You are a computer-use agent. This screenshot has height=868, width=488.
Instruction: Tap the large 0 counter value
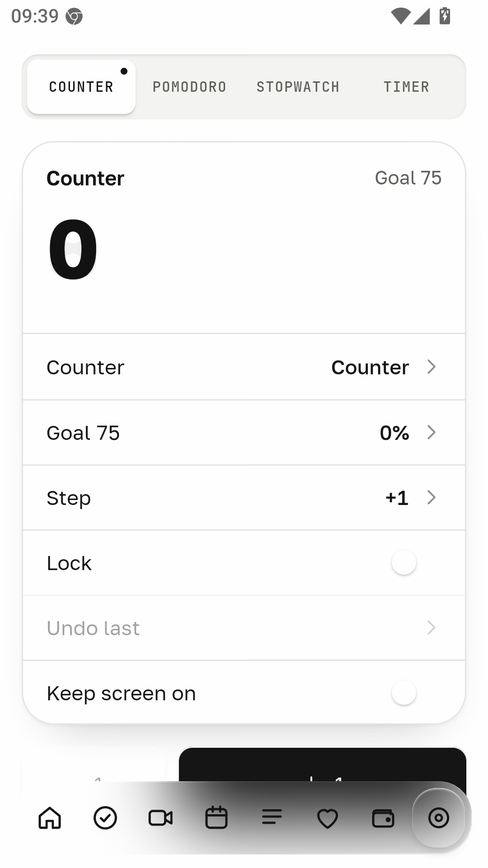pos(73,249)
